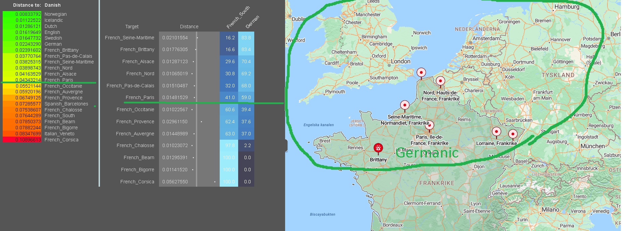Click French_Provence in the Target column
The height and width of the screenshot is (231, 644).
click(x=135, y=122)
